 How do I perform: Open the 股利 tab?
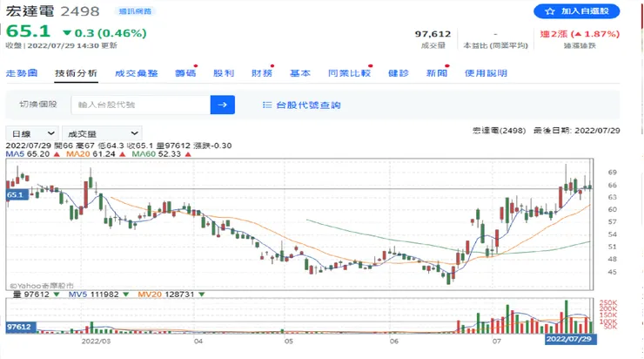point(224,73)
